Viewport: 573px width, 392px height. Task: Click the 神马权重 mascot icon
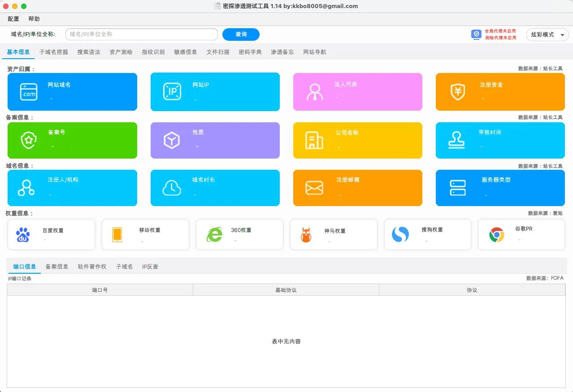tap(306, 235)
